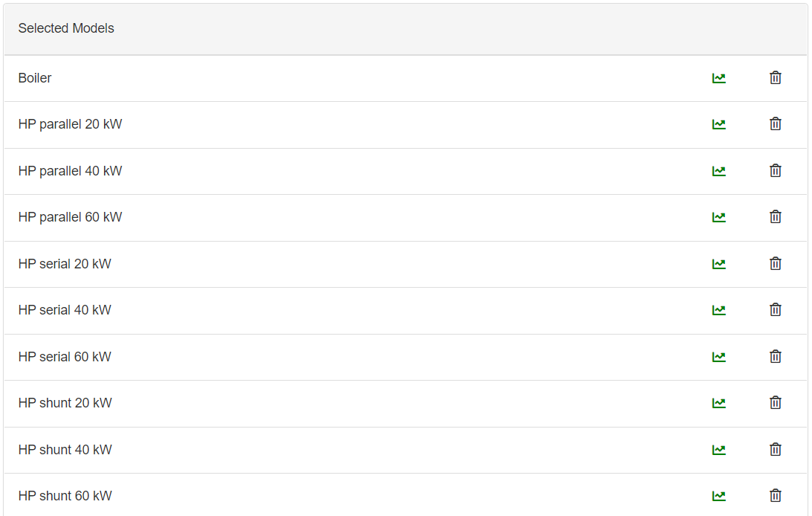
Task: Delete HP shunt 40 kW model
Action: (775, 450)
